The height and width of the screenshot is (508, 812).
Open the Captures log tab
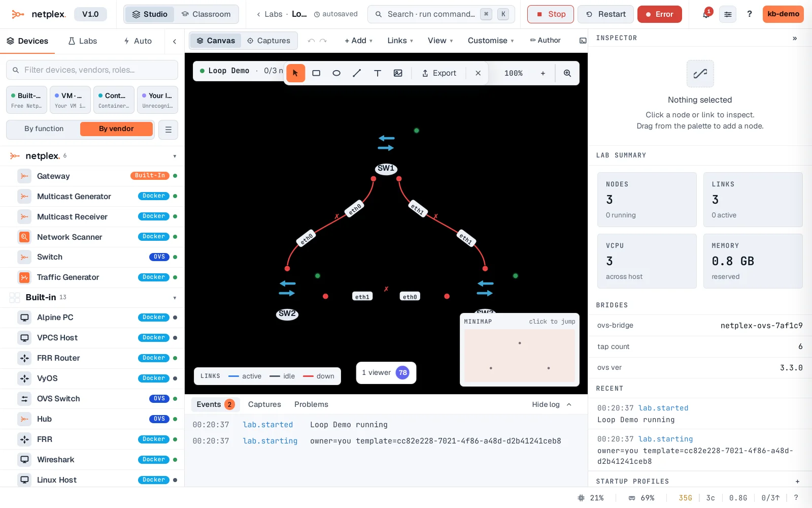[x=264, y=404]
